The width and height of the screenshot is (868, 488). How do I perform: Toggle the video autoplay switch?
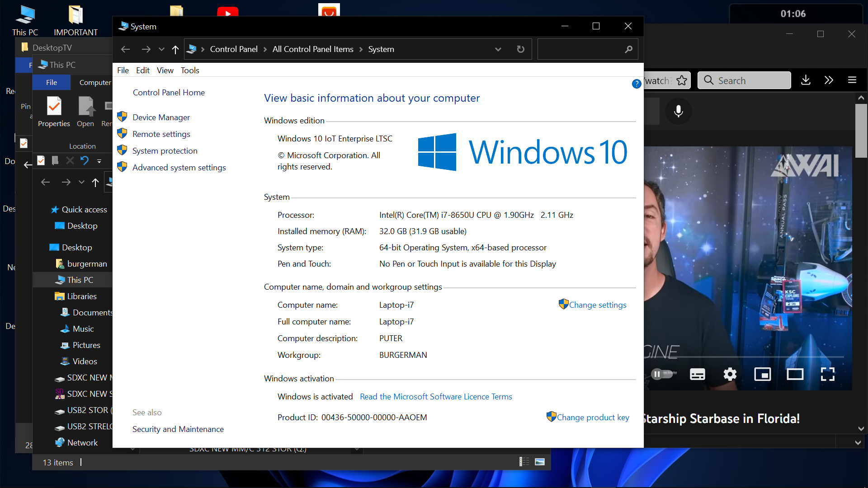click(662, 374)
